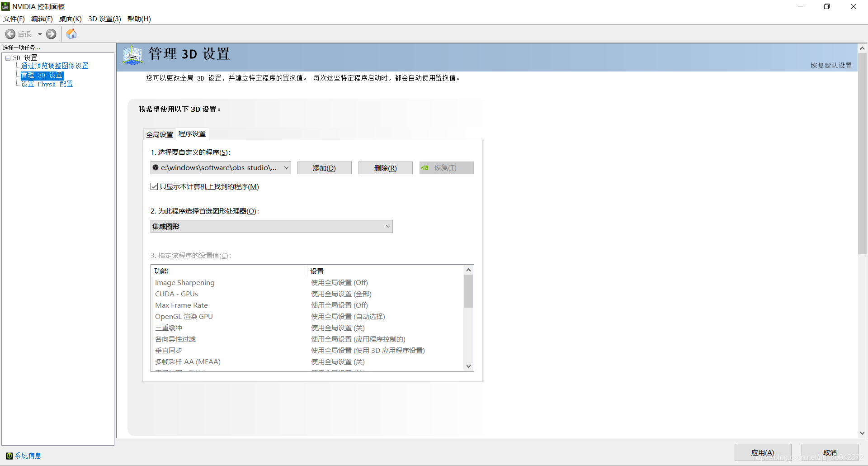The image size is (868, 466).
Task: Open the 帮助(H) menu
Action: coord(139,19)
